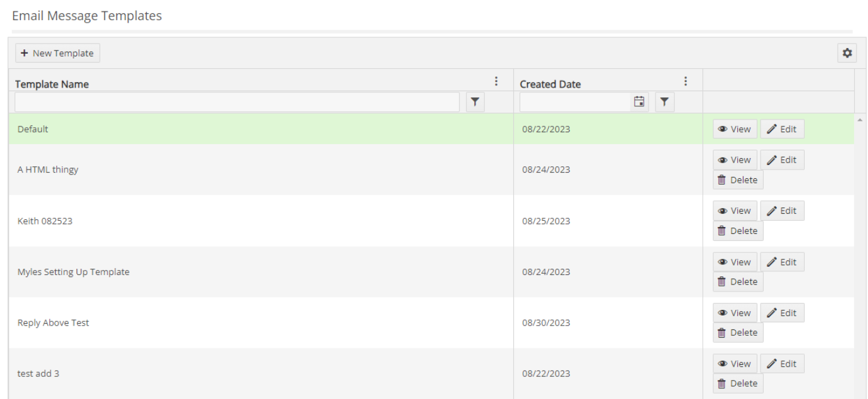Image resolution: width=868 pixels, height=399 pixels.
Task: Click the trash icon to delete 'Keith 082523'
Action: coord(720,231)
